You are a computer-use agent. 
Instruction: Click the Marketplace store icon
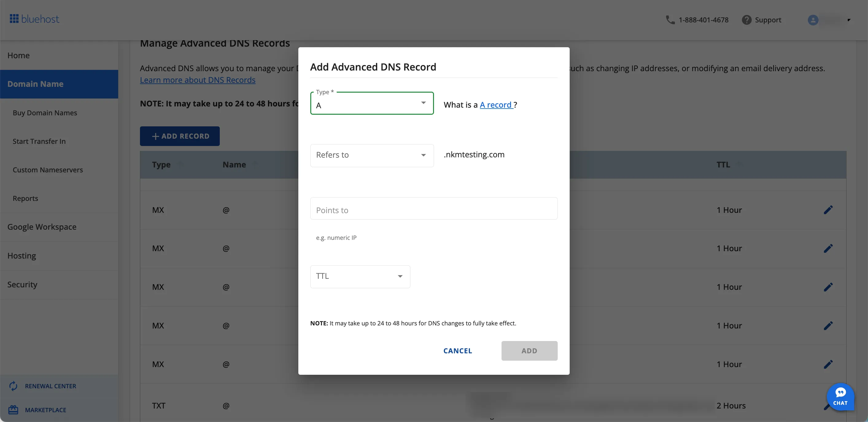click(x=13, y=410)
